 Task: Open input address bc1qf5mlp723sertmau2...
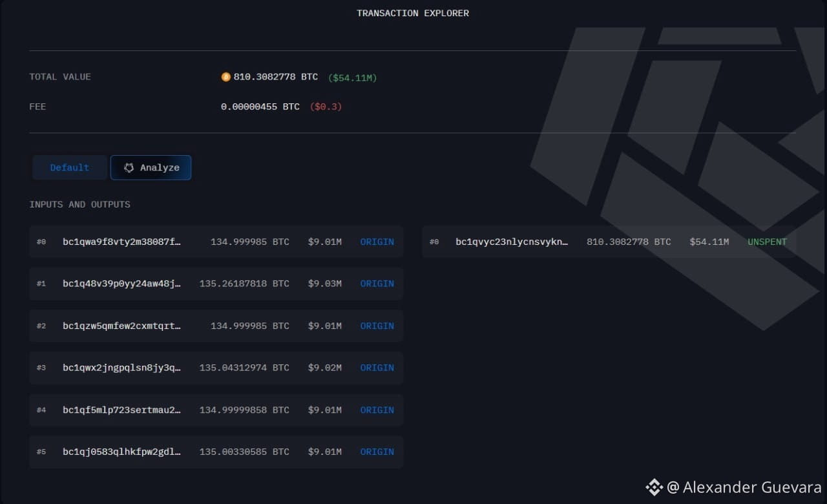122,410
